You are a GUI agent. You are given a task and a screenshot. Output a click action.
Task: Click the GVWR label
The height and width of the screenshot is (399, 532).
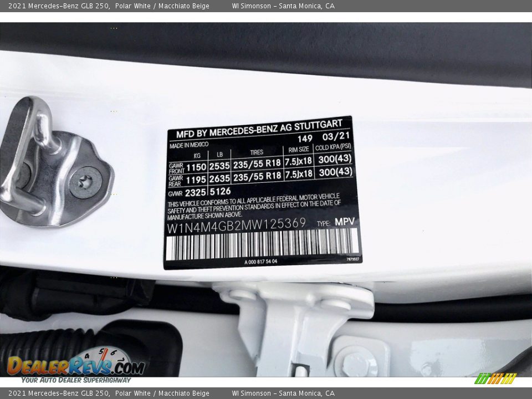coord(175,194)
